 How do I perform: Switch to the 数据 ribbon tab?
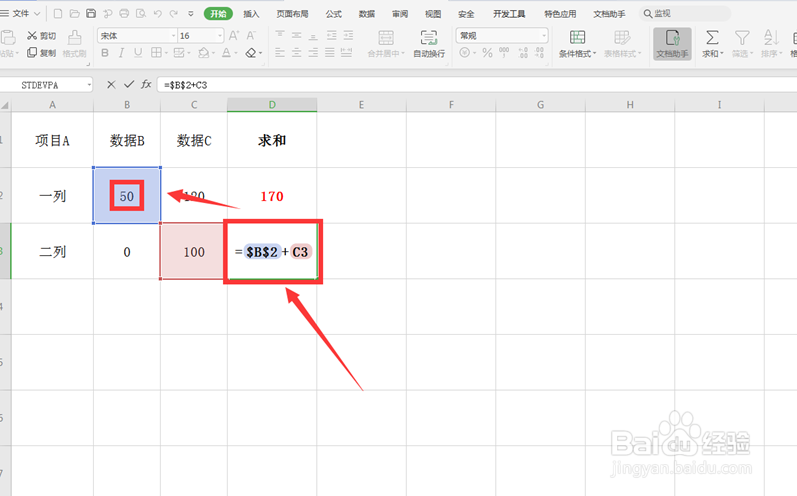coord(366,14)
